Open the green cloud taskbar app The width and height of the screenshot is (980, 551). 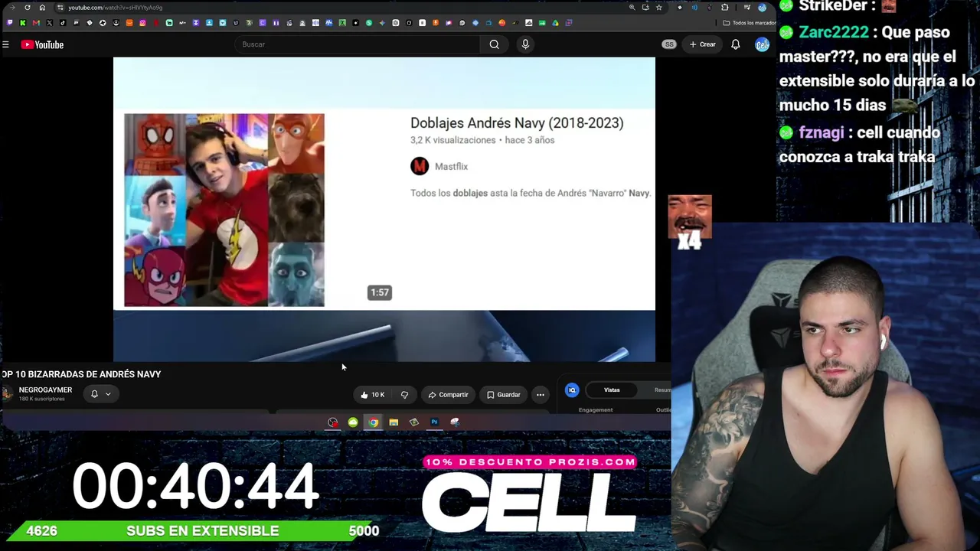tap(353, 422)
